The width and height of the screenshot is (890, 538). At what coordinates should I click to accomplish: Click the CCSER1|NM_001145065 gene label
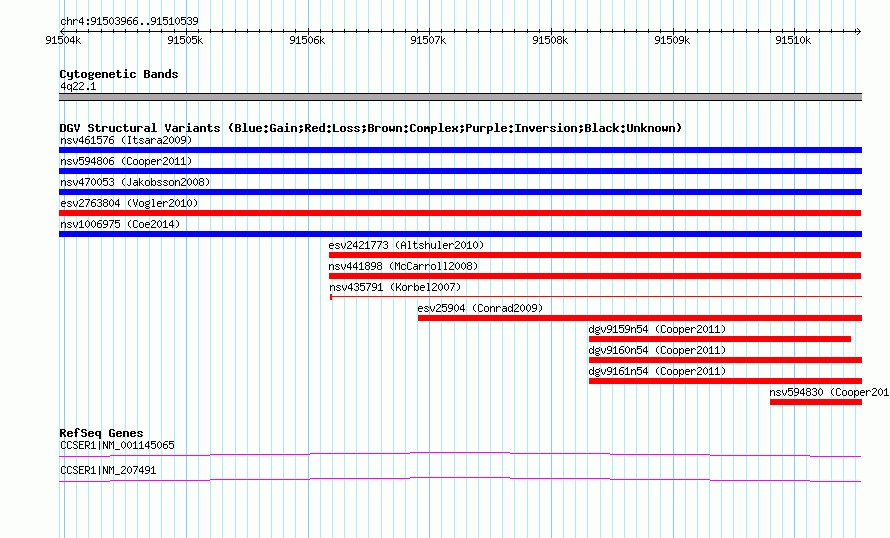pyautogui.click(x=117, y=445)
